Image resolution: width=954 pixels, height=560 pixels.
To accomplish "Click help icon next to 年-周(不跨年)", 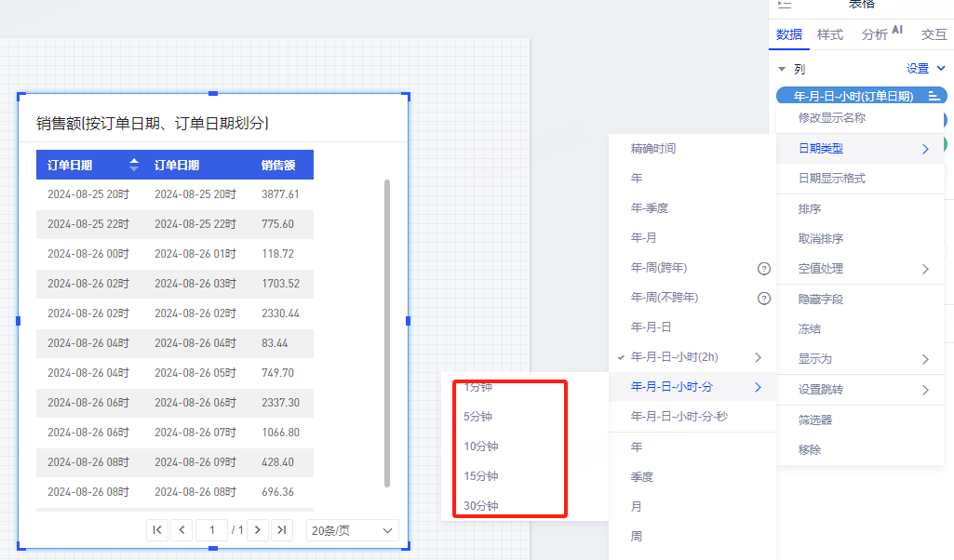I will 764,299.
